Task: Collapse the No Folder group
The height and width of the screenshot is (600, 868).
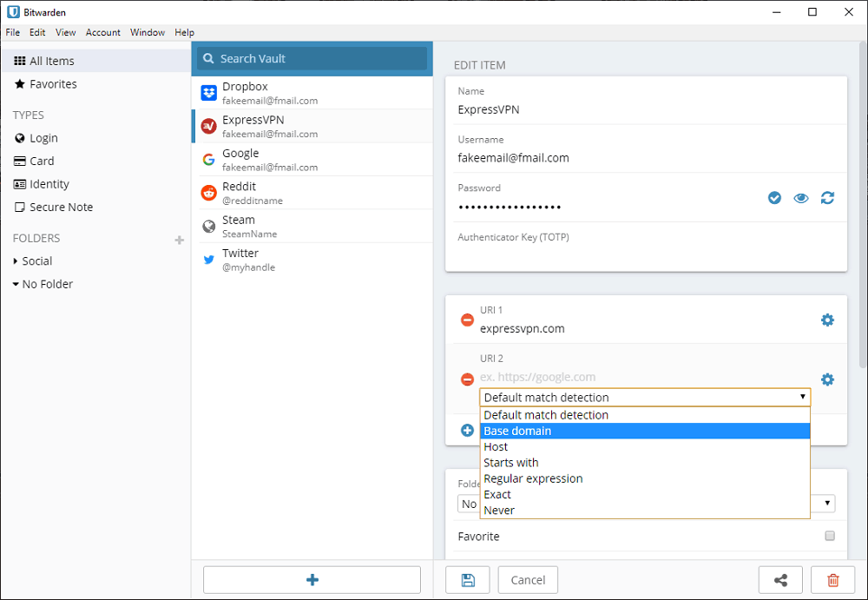Action: [x=16, y=284]
